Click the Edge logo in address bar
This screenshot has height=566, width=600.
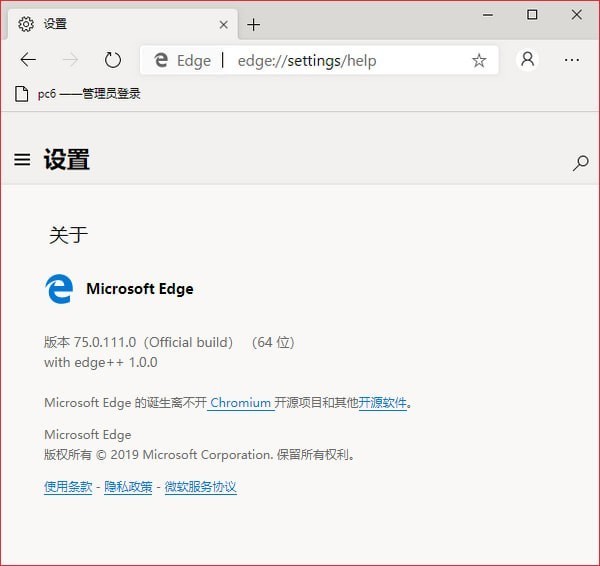(x=161, y=60)
